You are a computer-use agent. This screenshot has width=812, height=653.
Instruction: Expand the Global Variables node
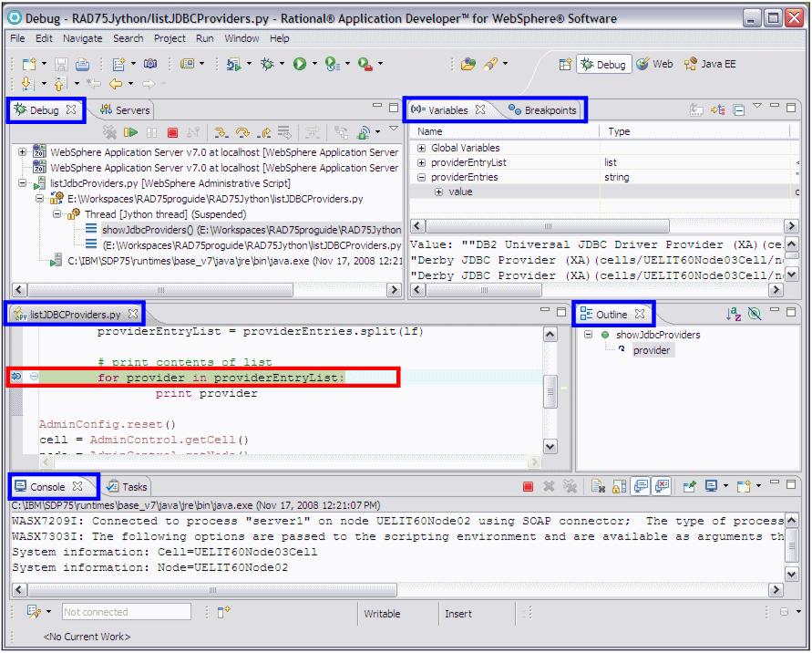click(x=422, y=149)
